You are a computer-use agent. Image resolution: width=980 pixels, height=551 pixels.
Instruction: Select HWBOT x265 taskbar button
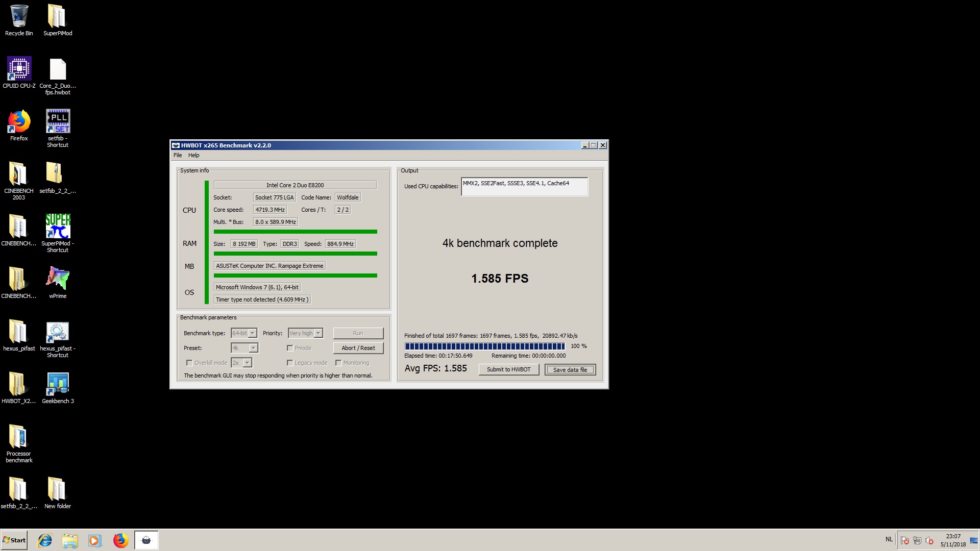pyautogui.click(x=146, y=540)
